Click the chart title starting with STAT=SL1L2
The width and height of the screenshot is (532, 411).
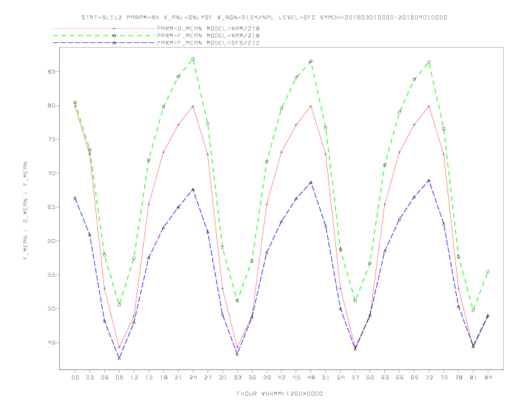tap(264, 17)
